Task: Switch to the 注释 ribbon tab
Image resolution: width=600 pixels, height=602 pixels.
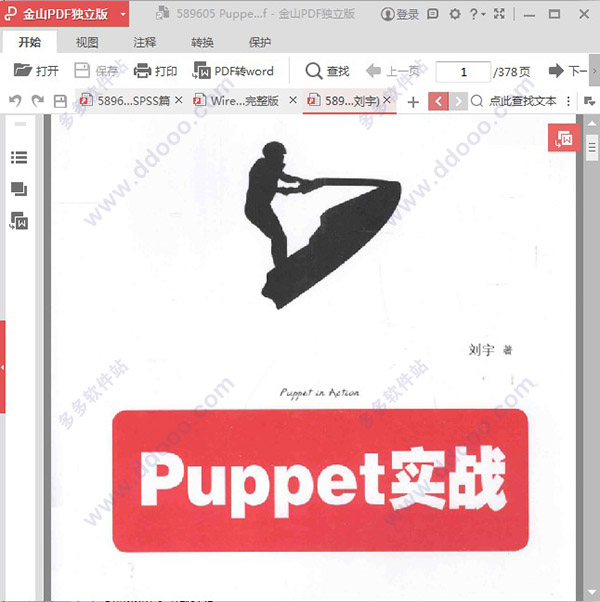Action: (145, 42)
